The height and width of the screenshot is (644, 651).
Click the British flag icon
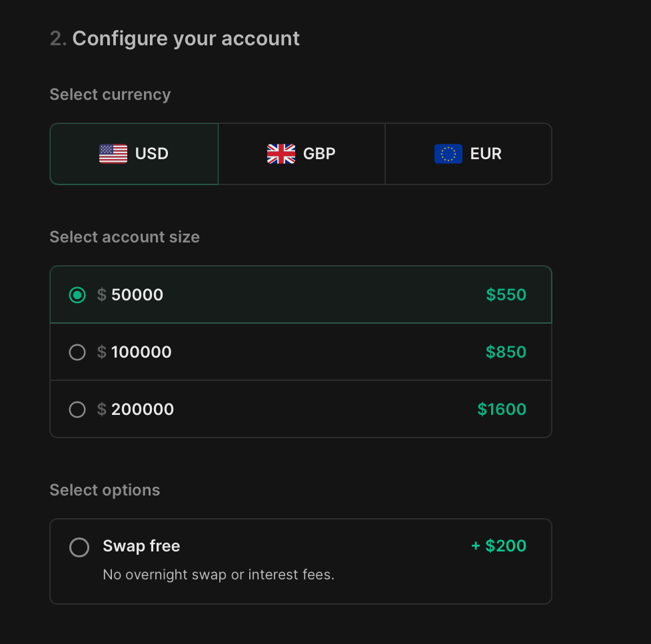pyautogui.click(x=281, y=154)
